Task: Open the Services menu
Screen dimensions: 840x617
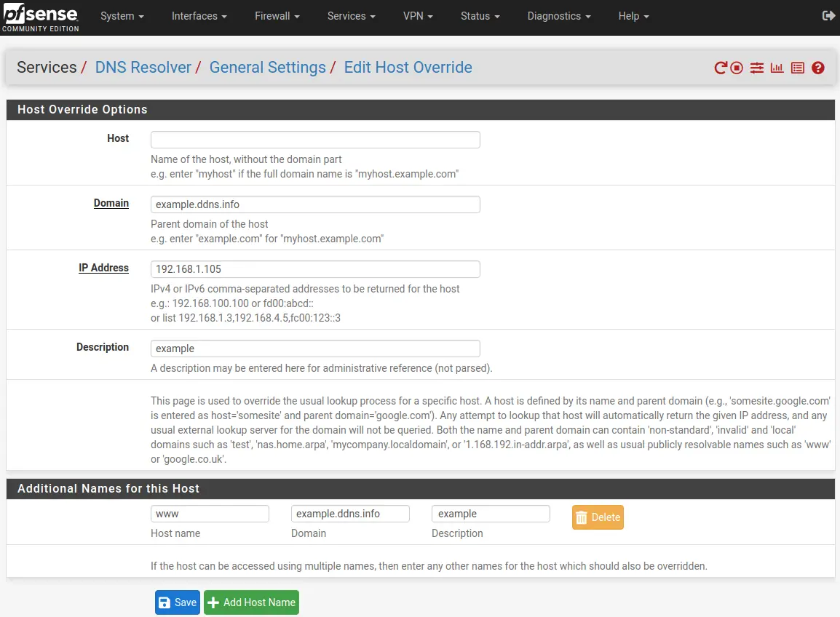Action: [352, 16]
